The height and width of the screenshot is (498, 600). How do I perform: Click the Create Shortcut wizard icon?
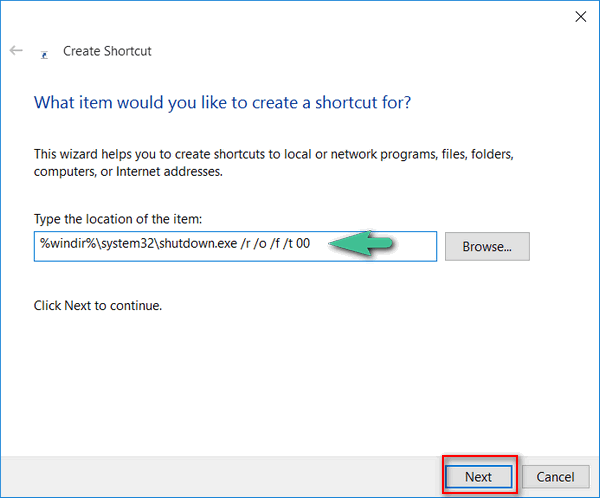44,55
